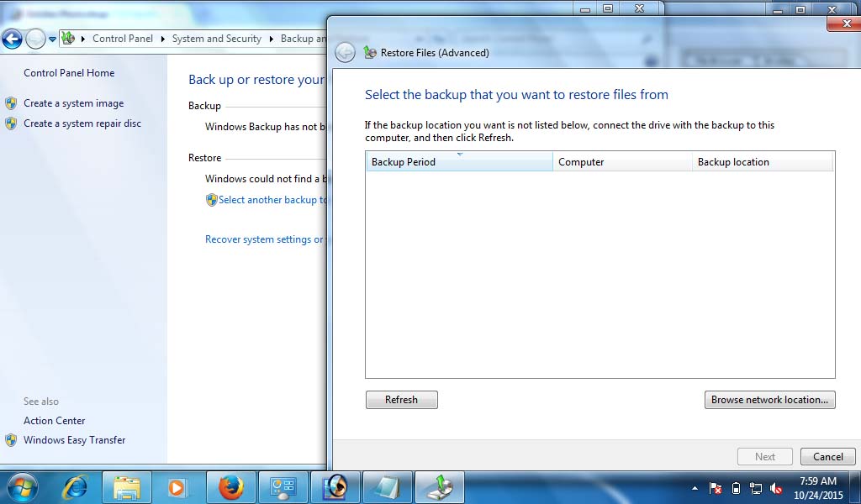Sort by Backup location column header

click(x=763, y=162)
